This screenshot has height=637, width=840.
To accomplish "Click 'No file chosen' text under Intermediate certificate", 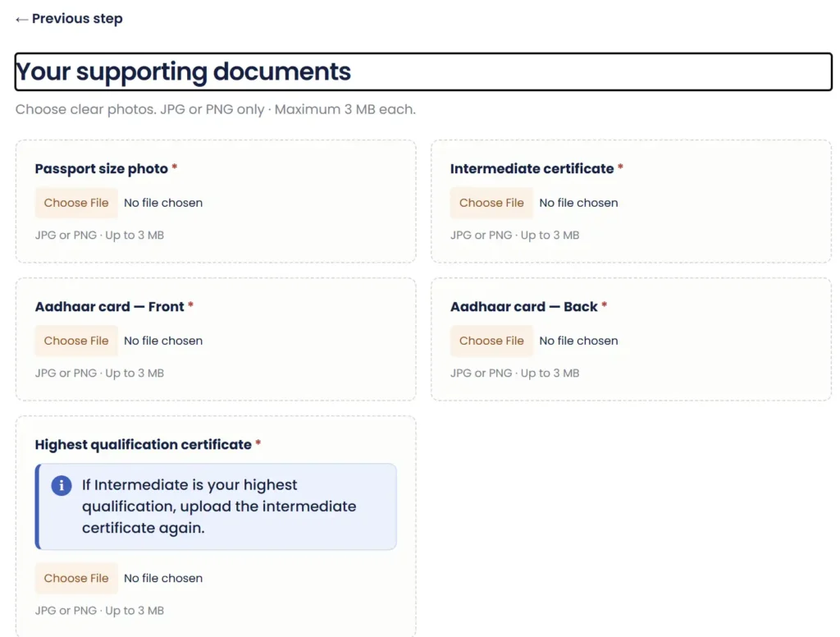I will [578, 203].
